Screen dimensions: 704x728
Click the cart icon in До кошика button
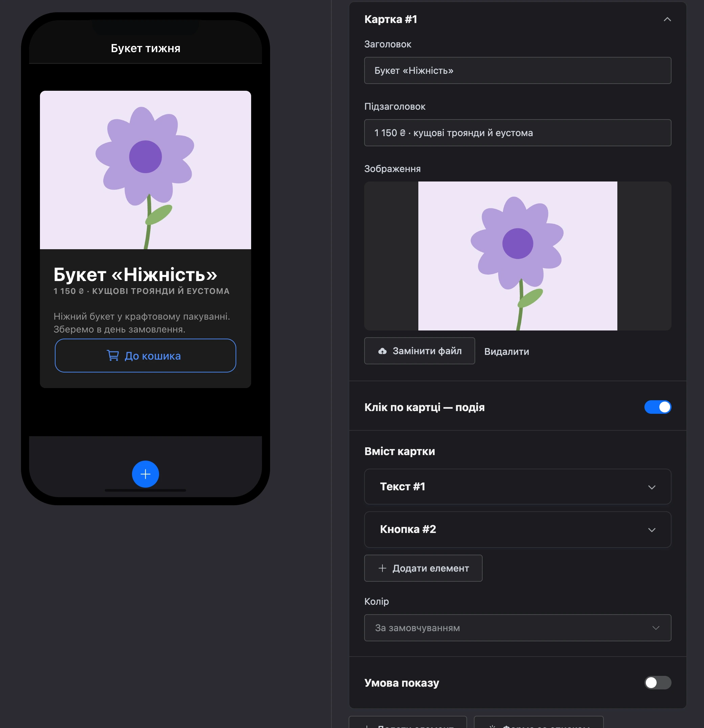113,356
